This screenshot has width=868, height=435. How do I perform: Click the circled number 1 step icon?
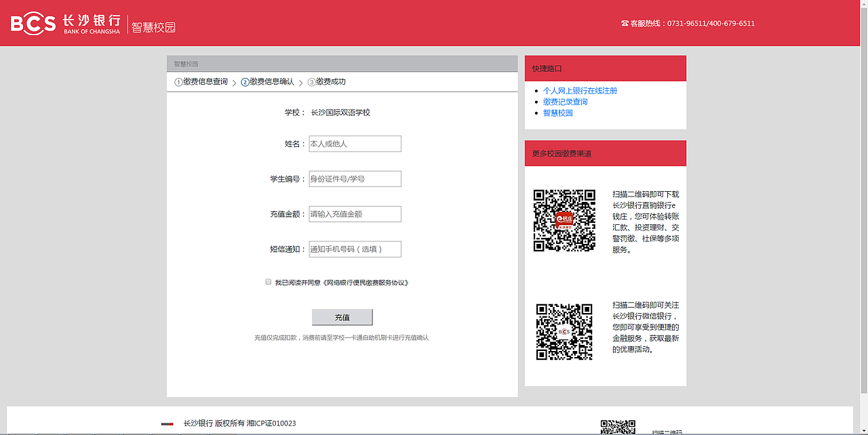click(178, 83)
